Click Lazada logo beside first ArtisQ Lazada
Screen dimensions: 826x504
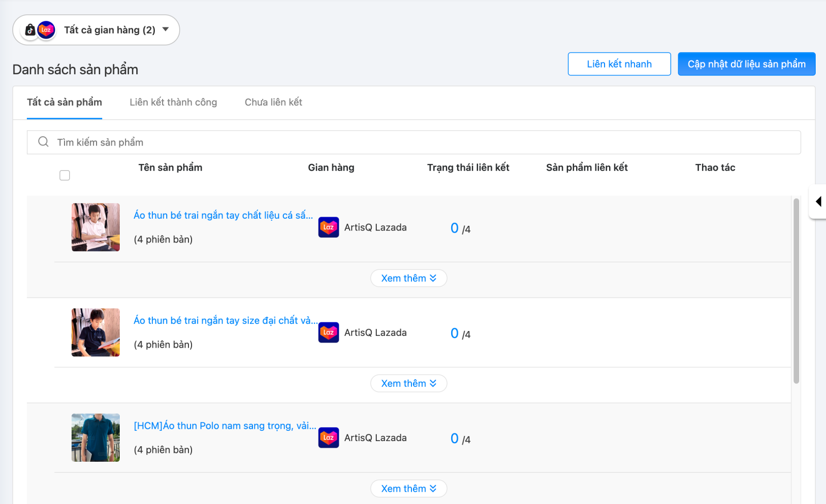[328, 227]
